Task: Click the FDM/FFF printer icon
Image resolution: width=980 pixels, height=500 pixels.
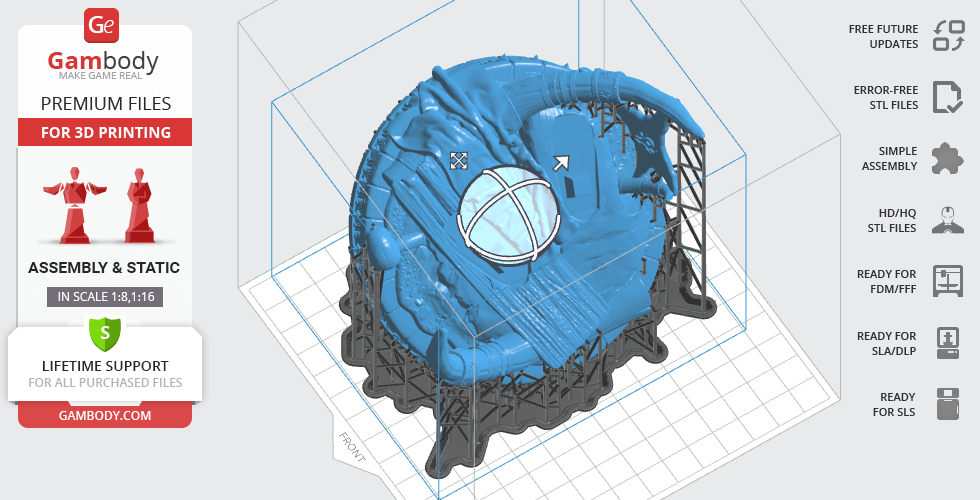Action: coord(947,281)
